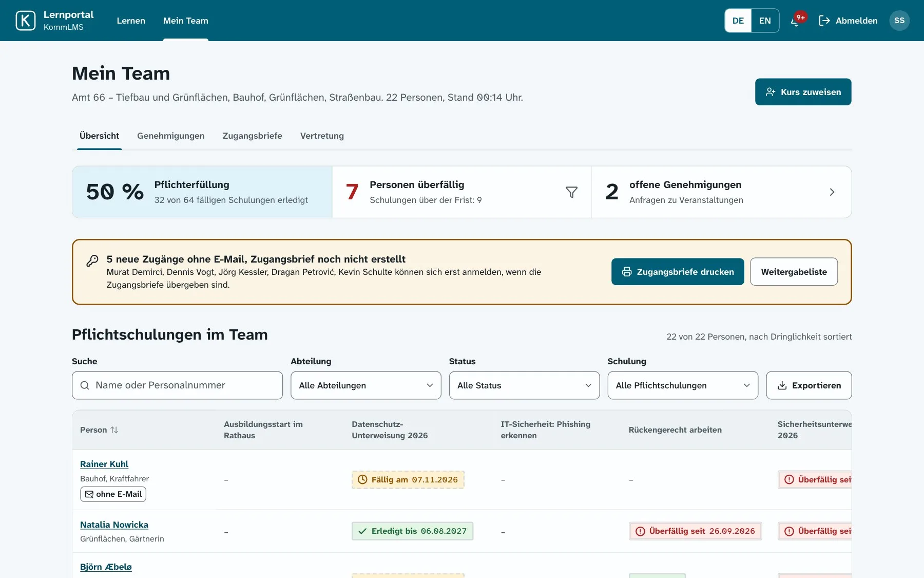Export the table with Exportieren
The width and height of the screenshot is (924, 578).
click(x=809, y=385)
